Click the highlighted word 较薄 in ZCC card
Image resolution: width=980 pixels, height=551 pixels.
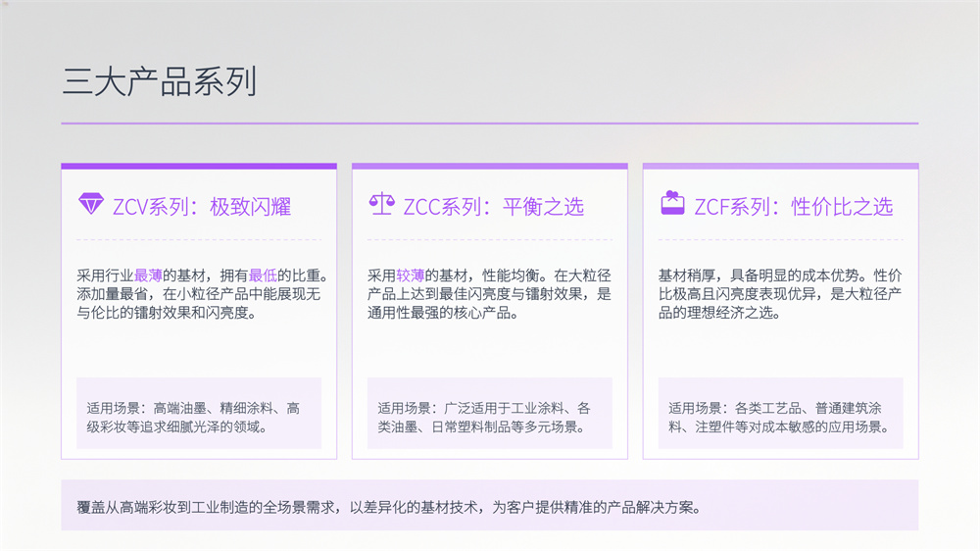410,275
